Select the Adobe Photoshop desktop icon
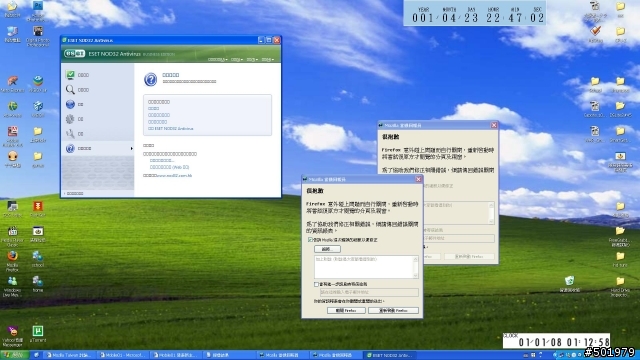Screen dimensions: 640x360 tap(38, 11)
